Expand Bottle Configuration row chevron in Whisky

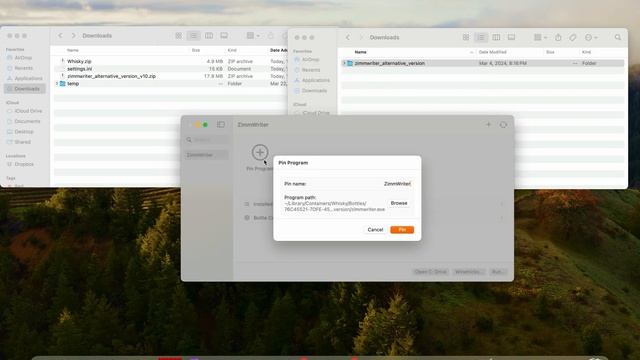(502, 218)
